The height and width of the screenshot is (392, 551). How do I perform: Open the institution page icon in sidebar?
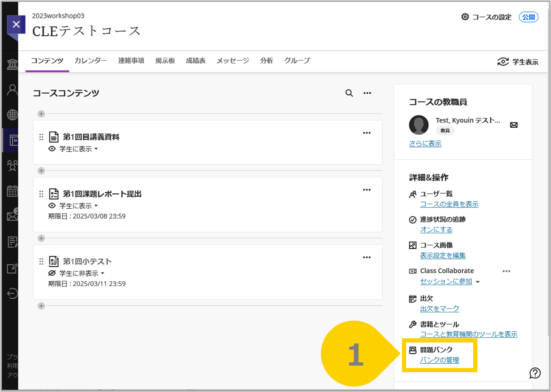pyautogui.click(x=12, y=65)
